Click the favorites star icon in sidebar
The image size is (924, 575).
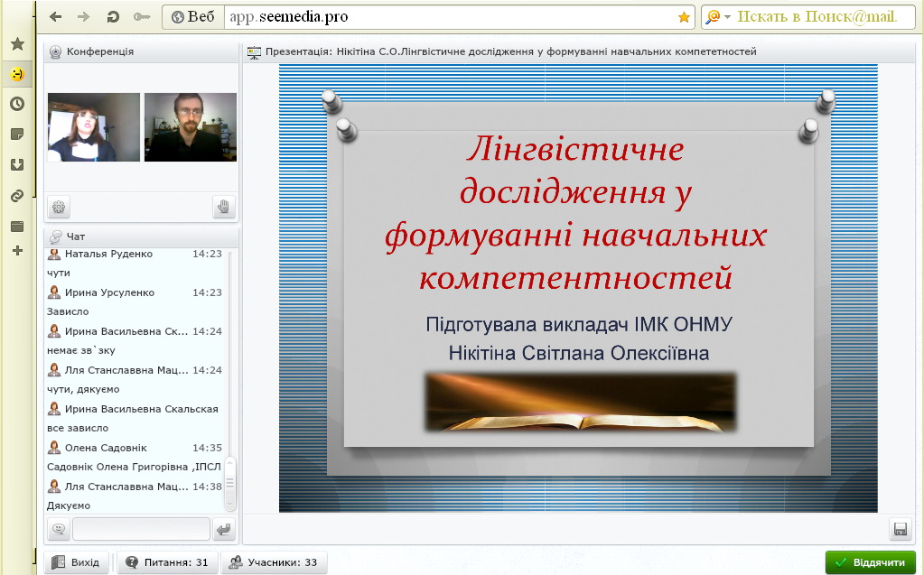(17, 44)
